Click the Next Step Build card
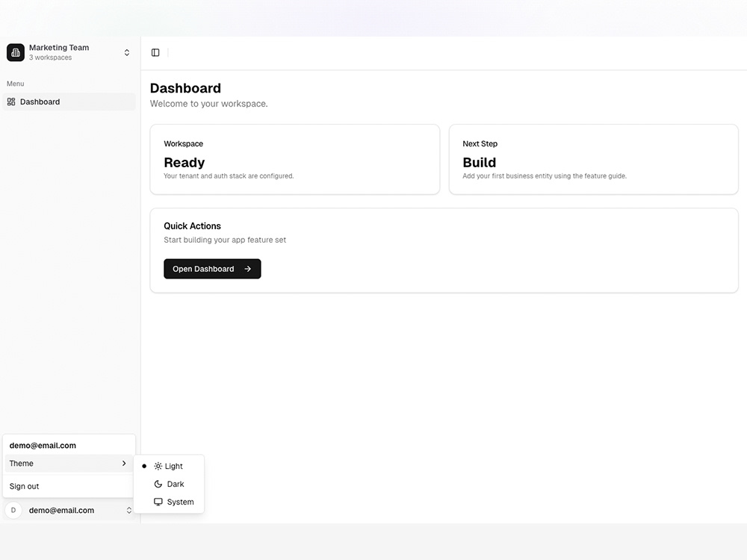 (x=594, y=160)
